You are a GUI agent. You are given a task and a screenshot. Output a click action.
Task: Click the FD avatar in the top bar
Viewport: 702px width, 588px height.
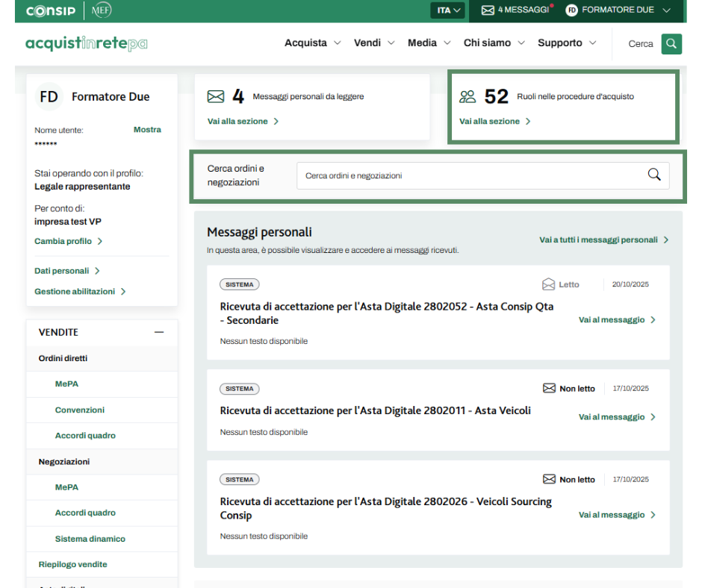point(572,10)
